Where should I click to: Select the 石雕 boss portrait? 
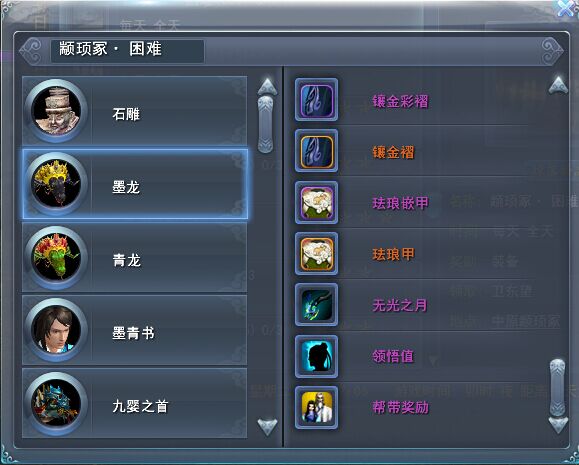pyautogui.click(x=56, y=111)
